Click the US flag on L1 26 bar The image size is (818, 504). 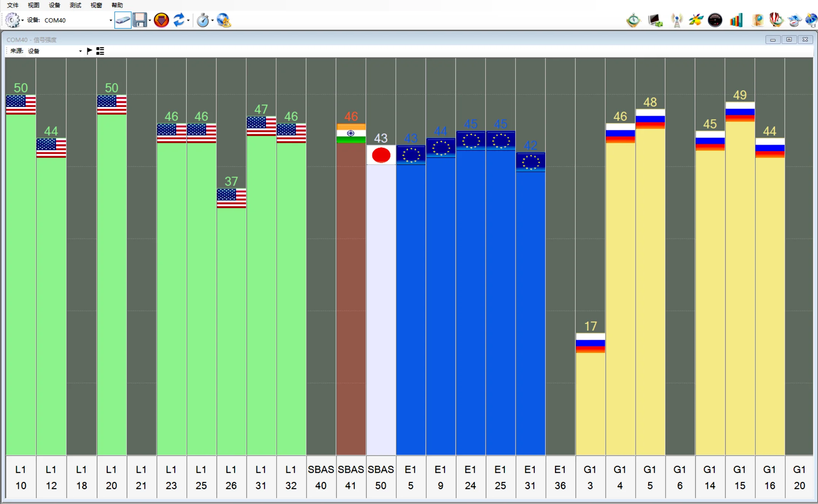tap(231, 198)
